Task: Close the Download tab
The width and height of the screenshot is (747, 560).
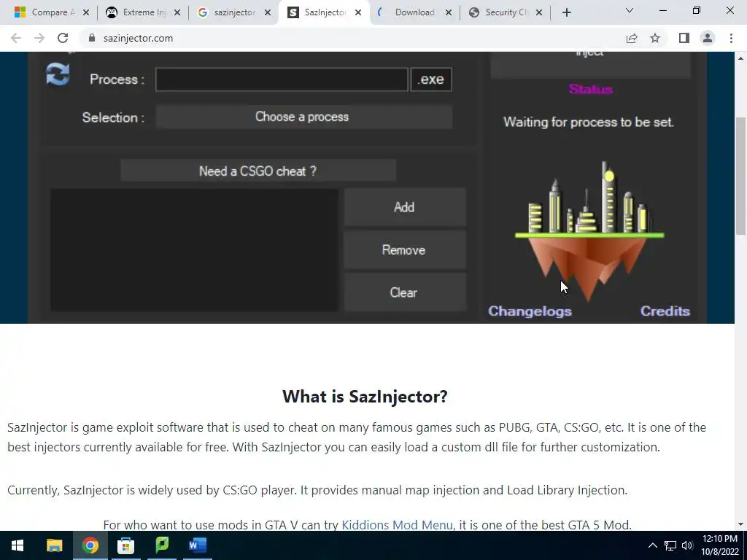Action: [x=449, y=13]
